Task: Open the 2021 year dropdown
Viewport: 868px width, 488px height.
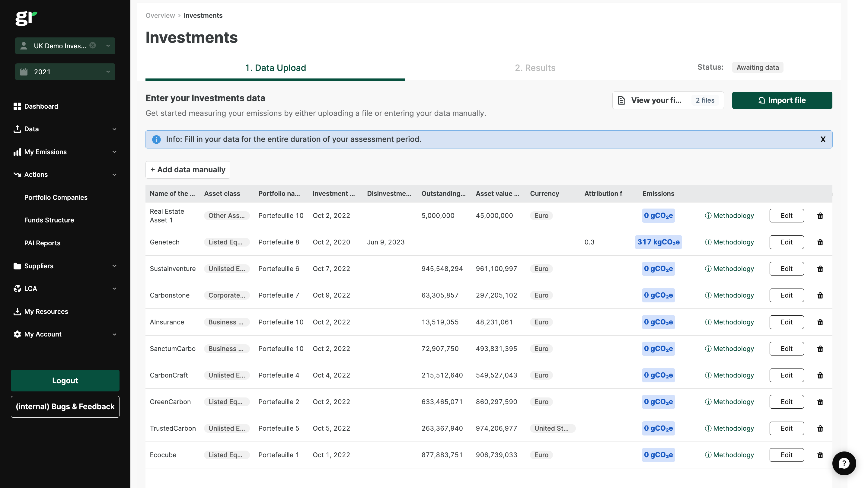Action: (x=65, y=72)
